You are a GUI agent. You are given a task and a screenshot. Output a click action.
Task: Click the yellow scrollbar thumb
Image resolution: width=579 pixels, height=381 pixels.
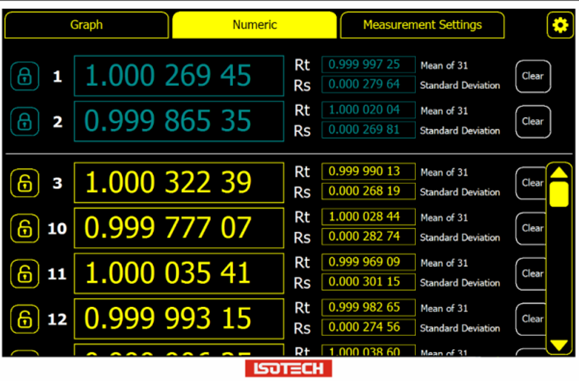click(x=559, y=194)
